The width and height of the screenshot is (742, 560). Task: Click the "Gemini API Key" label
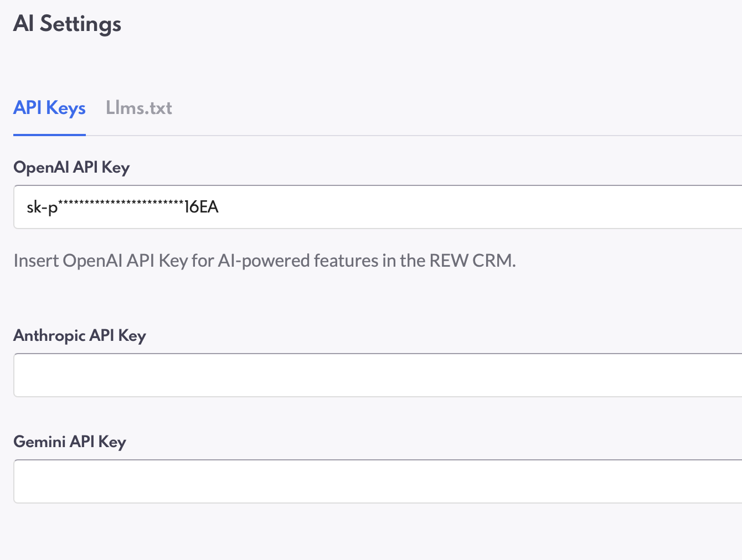click(70, 442)
